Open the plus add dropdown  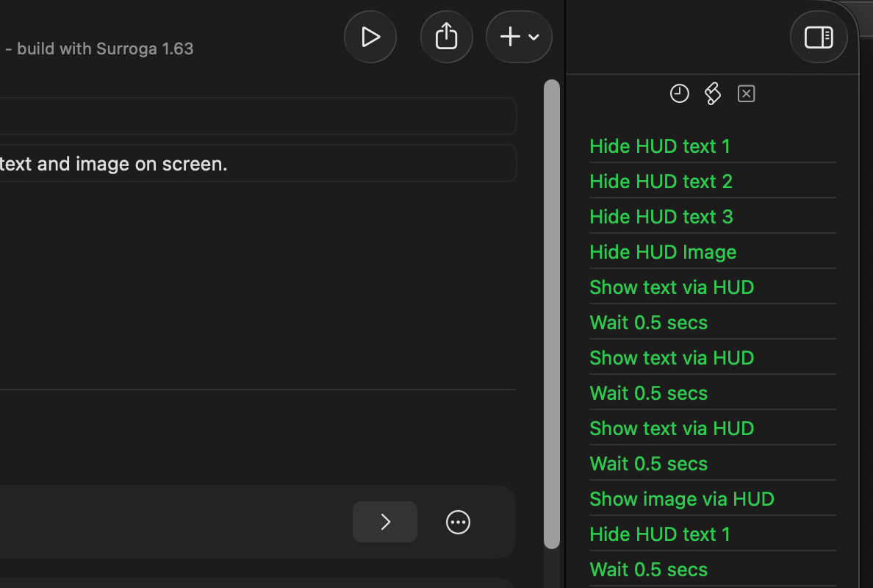(x=519, y=37)
